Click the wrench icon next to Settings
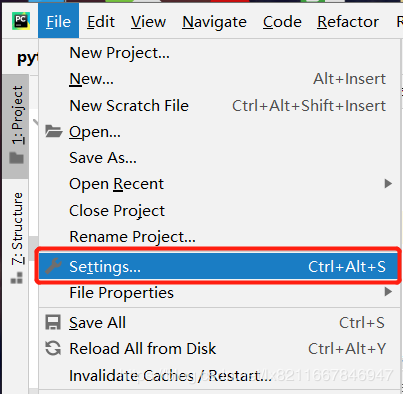 [x=53, y=266]
